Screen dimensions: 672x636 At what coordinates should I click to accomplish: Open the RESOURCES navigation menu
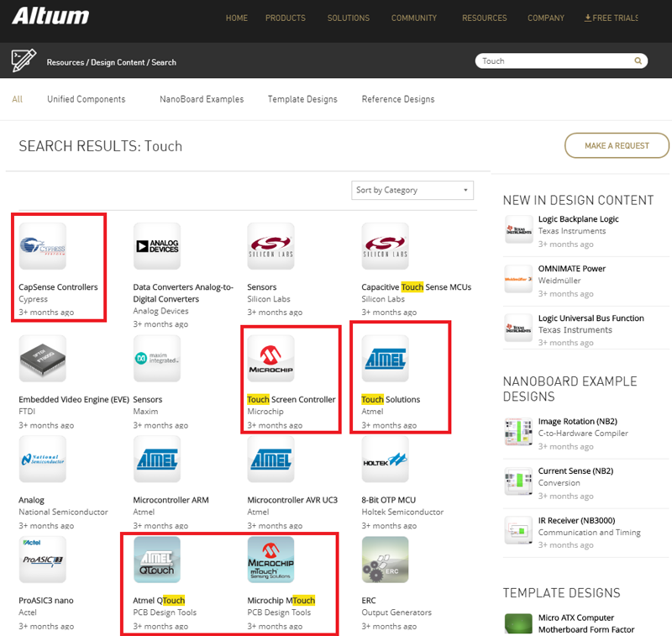point(484,18)
